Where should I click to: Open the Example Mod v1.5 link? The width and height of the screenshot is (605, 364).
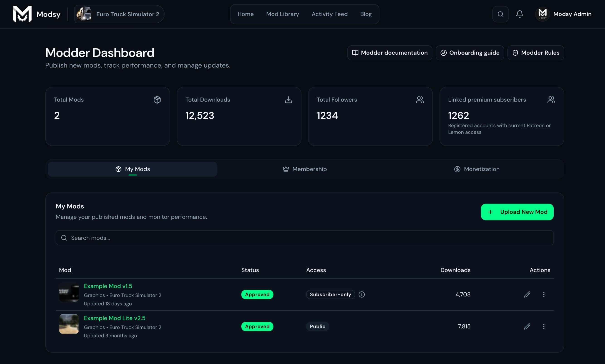(108, 286)
